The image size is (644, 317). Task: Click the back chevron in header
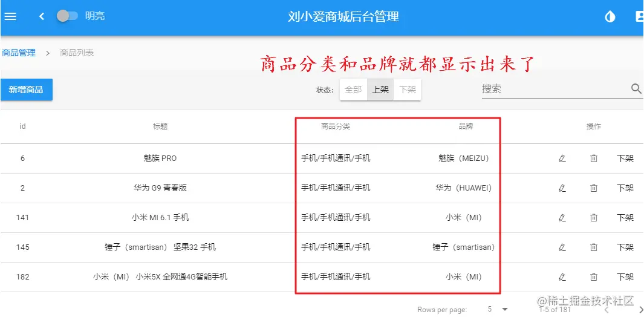pos(42,16)
